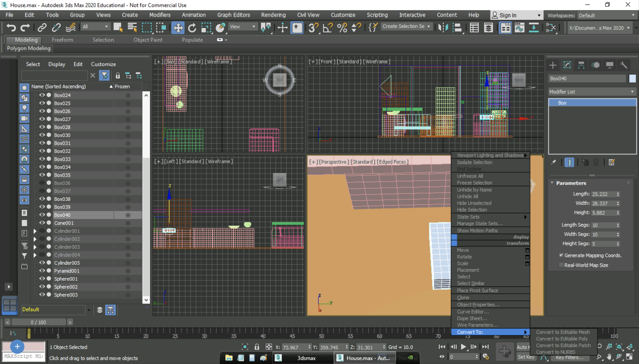This screenshot has width=639, height=364.
Task: Choose Freeze Selection in quad menu
Action: click(x=474, y=182)
